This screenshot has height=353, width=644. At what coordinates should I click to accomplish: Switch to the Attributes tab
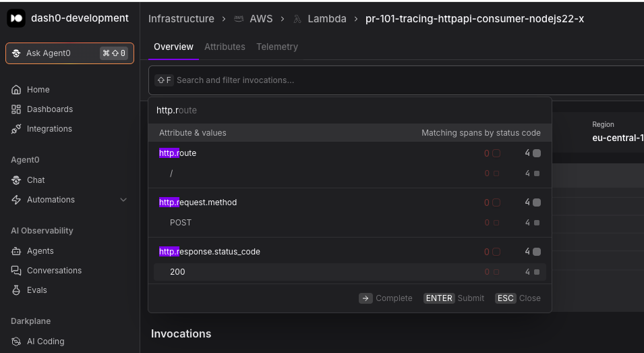pyautogui.click(x=225, y=47)
